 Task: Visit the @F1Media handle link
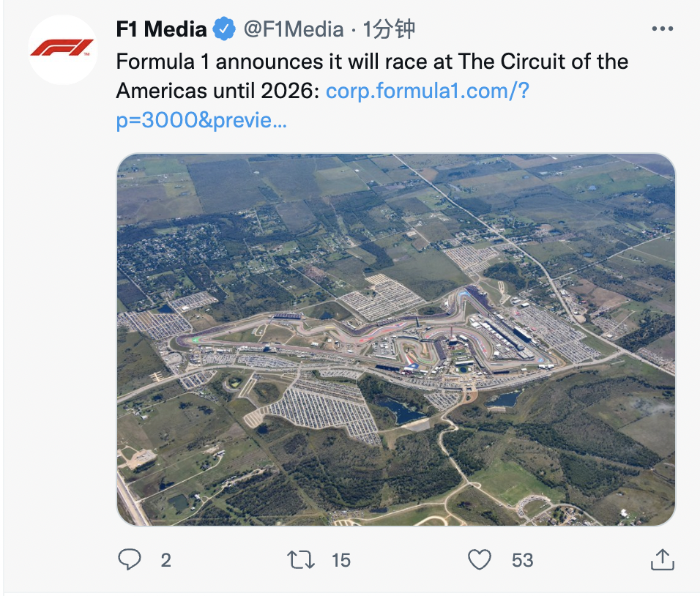click(293, 29)
